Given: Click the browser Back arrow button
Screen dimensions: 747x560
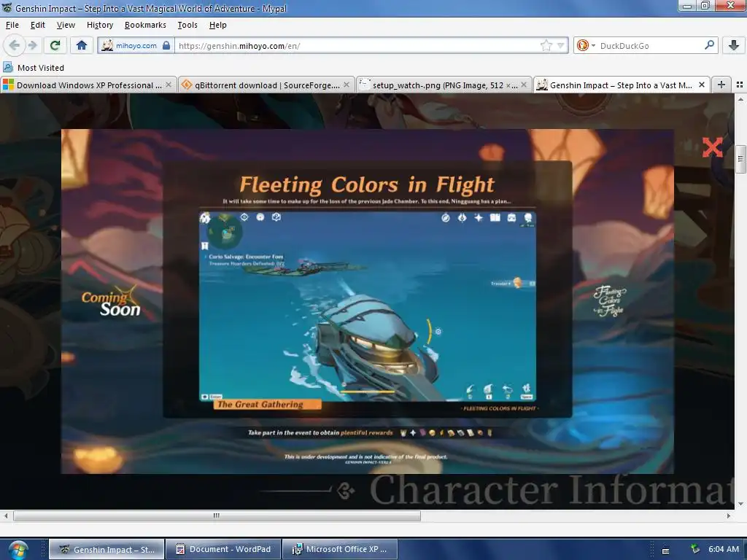Looking at the screenshot, I should pyautogui.click(x=15, y=46).
